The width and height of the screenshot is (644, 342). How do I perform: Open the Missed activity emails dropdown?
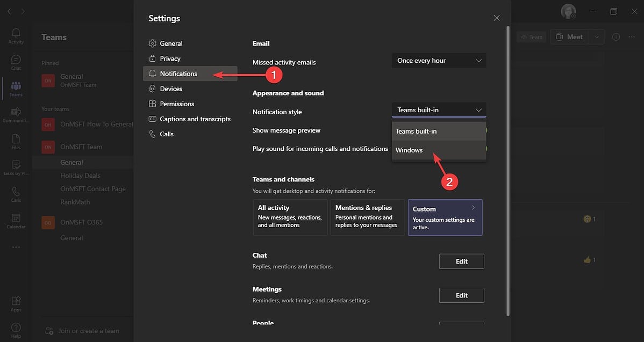click(x=438, y=60)
